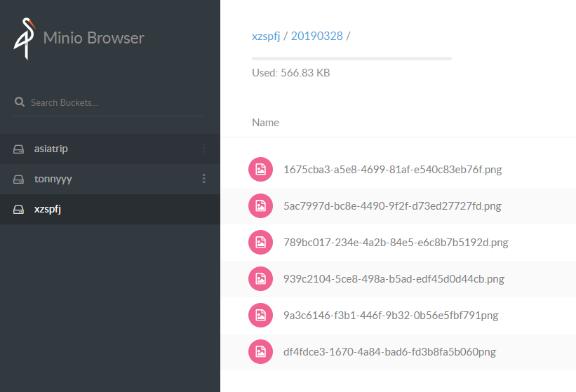Click the search magnifier icon
This screenshot has width=576, height=392.
(20, 102)
